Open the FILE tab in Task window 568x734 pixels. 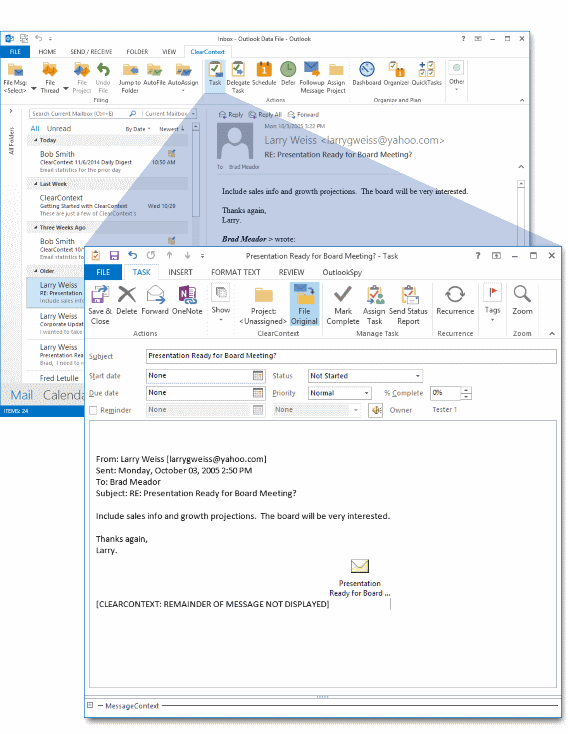click(103, 272)
